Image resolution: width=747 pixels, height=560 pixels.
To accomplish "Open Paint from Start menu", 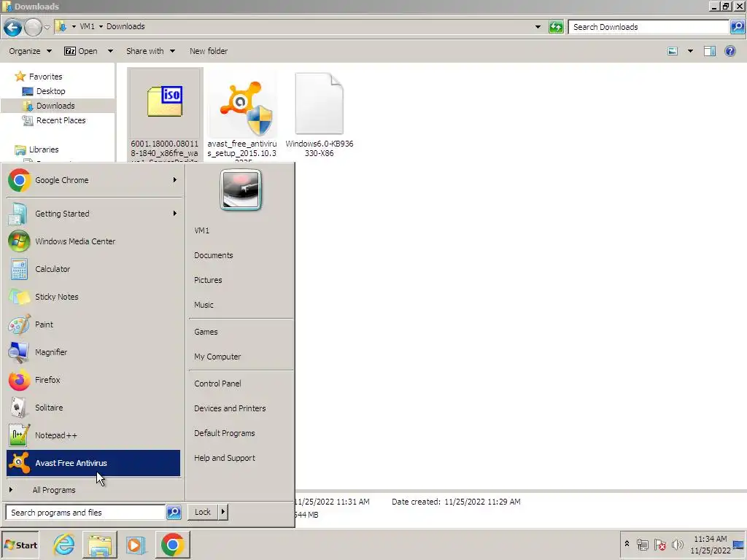I will pos(93,324).
